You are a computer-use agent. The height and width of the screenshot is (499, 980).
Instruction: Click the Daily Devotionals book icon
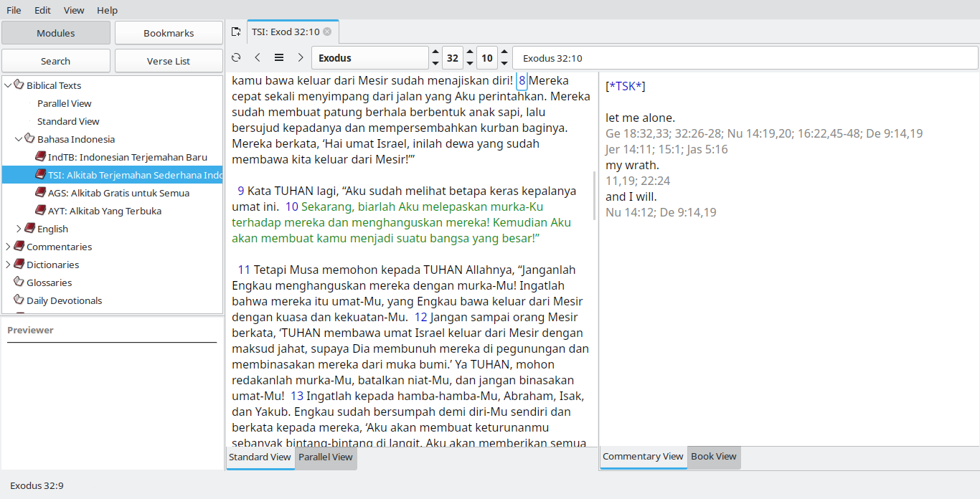tap(19, 300)
